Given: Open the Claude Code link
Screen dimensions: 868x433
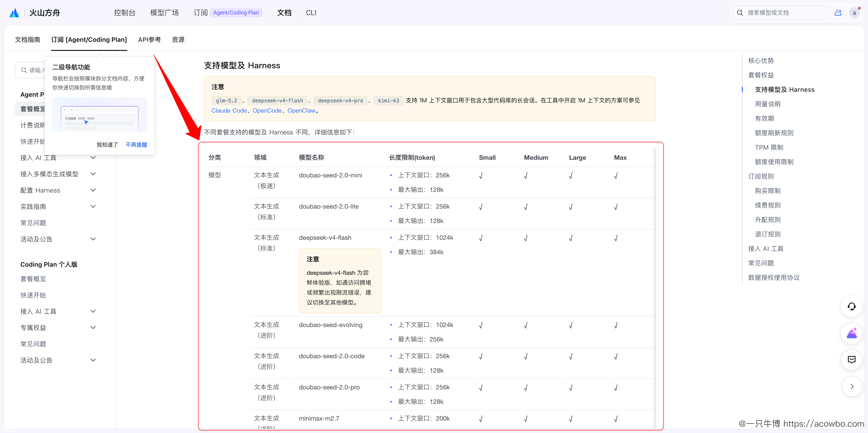Looking at the screenshot, I should coord(229,111).
